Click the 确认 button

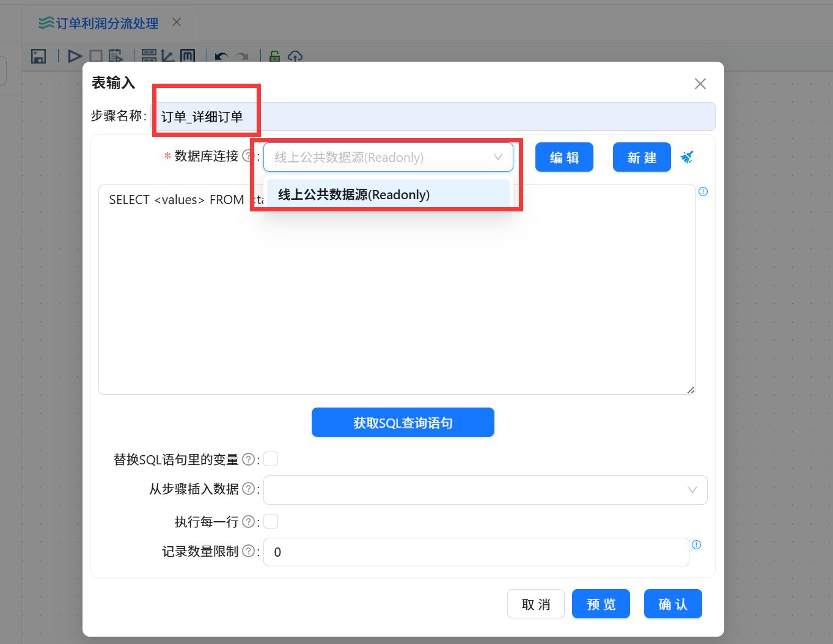click(673, 604)
